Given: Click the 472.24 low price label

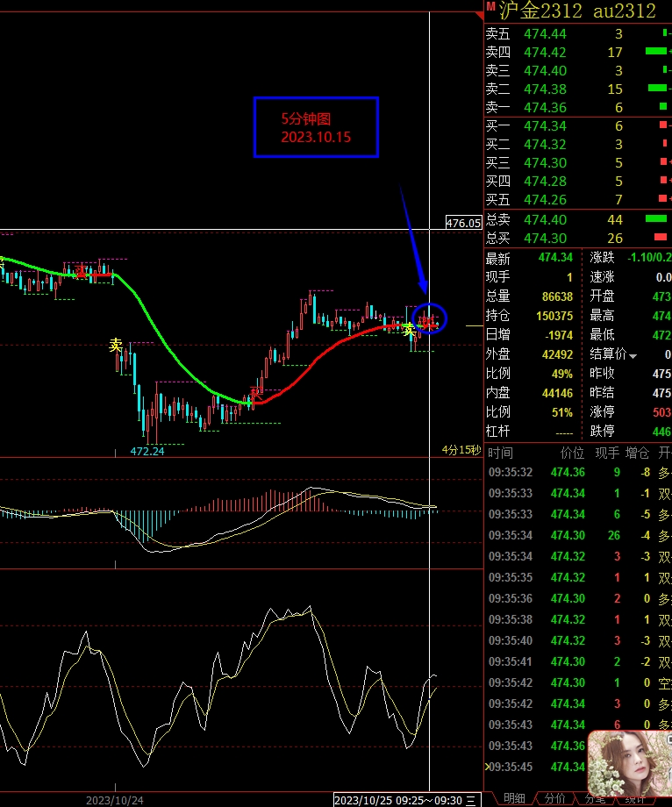Looking at the screenshot, I should [147, 452].
